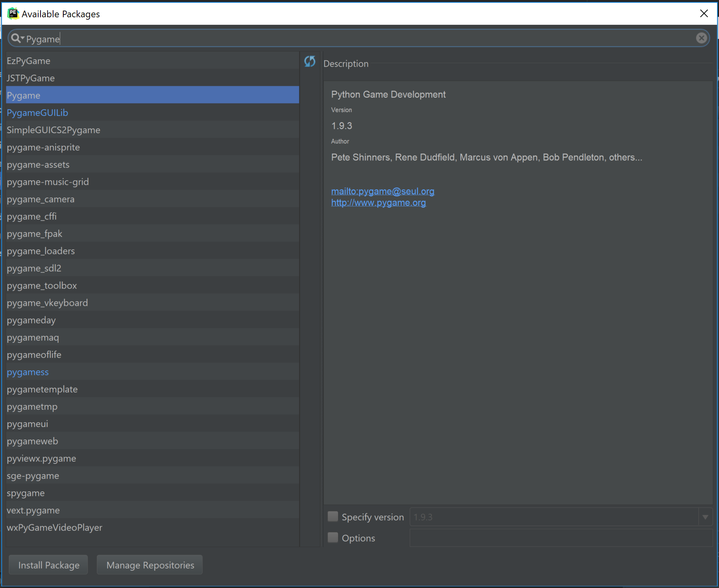Select pygametemplate package
This screenshot has width=719, height=588.
click(x=153, y=389)
